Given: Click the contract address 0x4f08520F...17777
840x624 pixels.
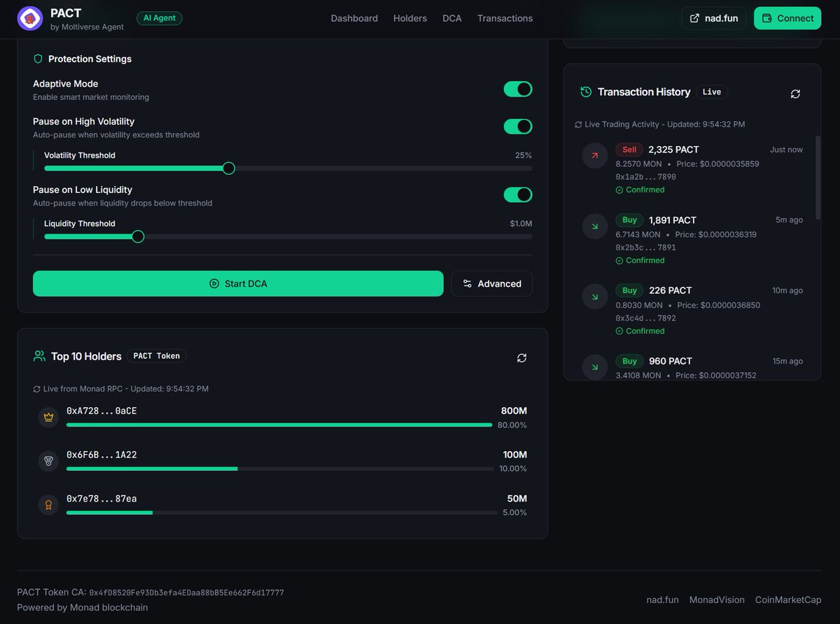Looking at the screenshot, I should click(187, 593).
